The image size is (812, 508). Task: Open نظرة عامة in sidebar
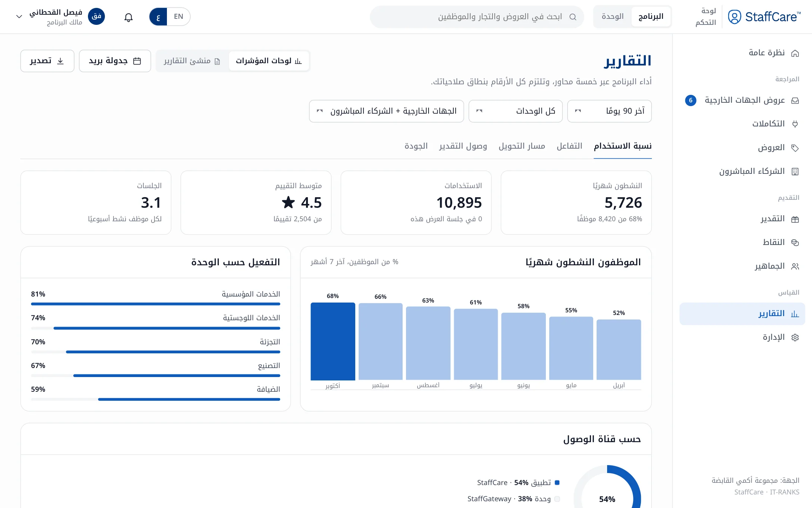click(742, 53)
